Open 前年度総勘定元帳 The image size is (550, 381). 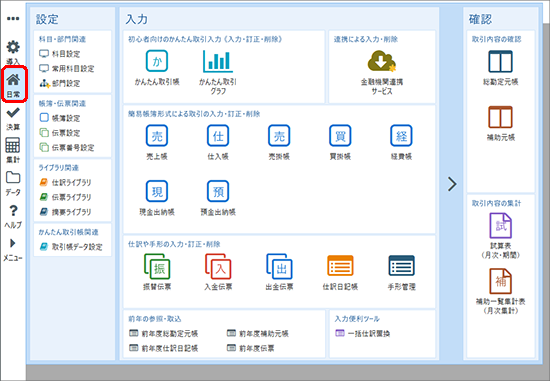[163, 333]
